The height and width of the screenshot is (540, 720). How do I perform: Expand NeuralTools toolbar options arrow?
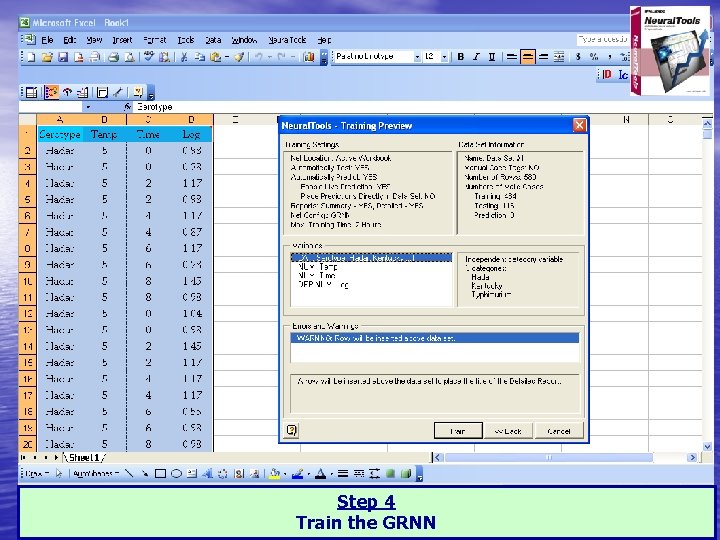point(151,94)
